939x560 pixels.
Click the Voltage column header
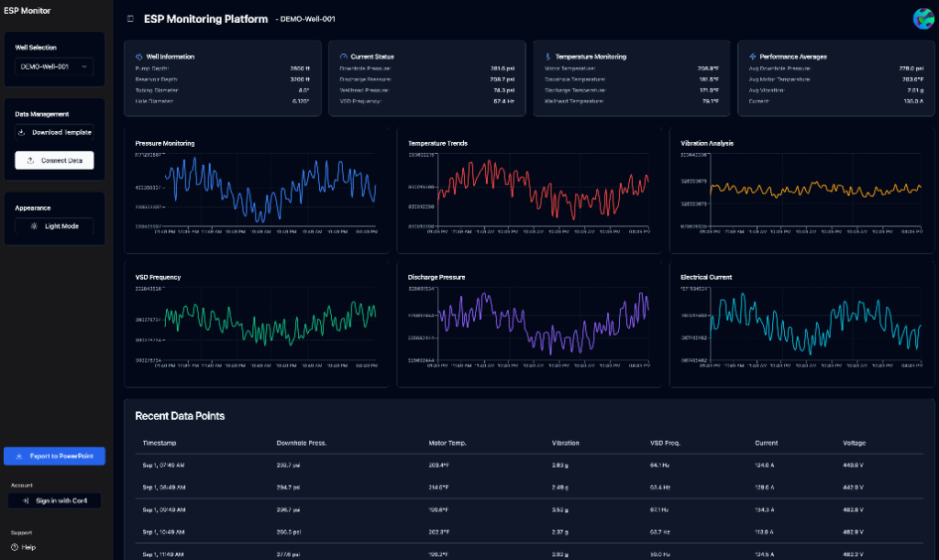[854, 444]
